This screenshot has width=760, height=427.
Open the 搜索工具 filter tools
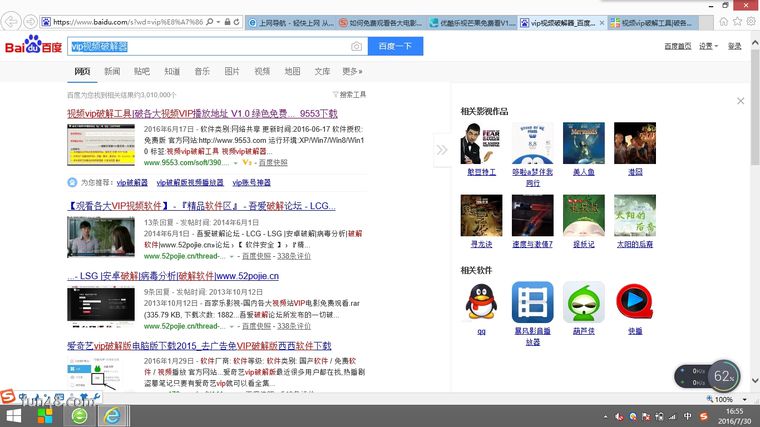(349, 95)
